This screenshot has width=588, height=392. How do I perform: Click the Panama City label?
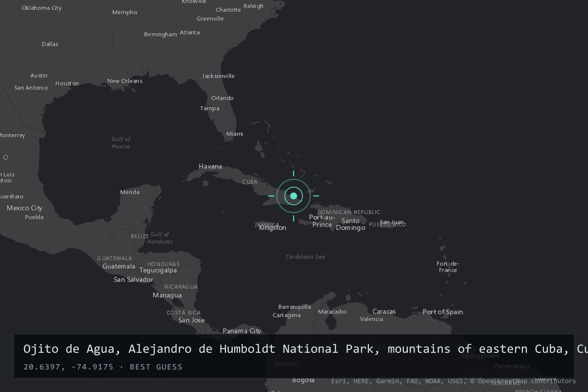click(x=242, y=331)
